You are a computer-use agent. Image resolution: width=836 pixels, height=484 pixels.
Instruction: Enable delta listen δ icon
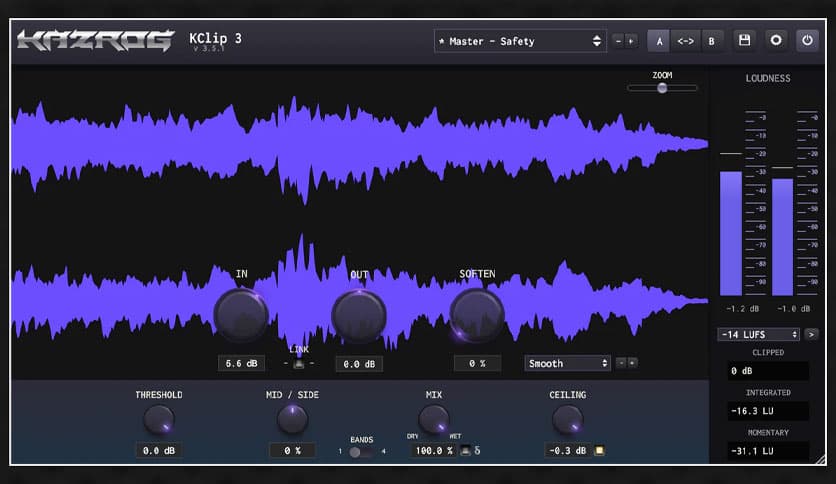(x=477, y=450)
